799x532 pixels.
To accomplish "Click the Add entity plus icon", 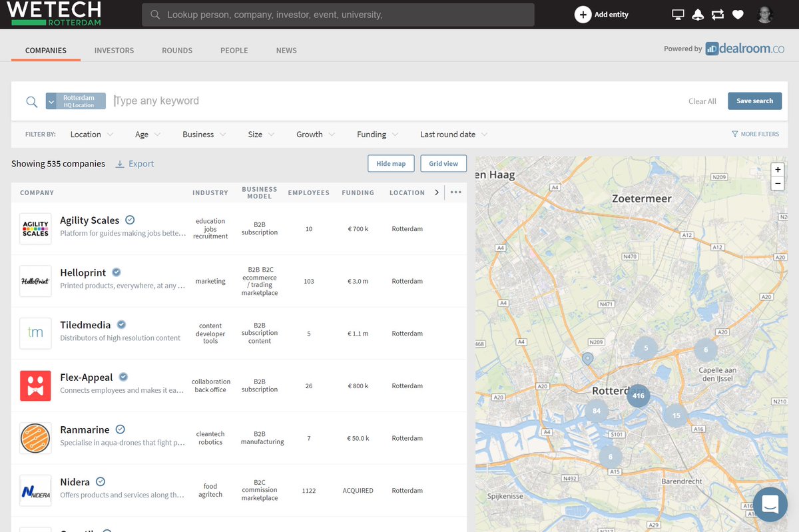I will 583,15.
